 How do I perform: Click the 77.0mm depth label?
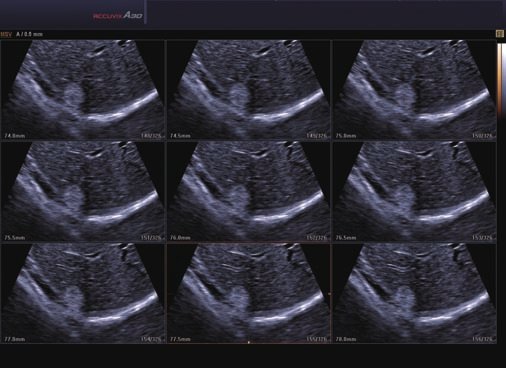click(x=15, y=339)
